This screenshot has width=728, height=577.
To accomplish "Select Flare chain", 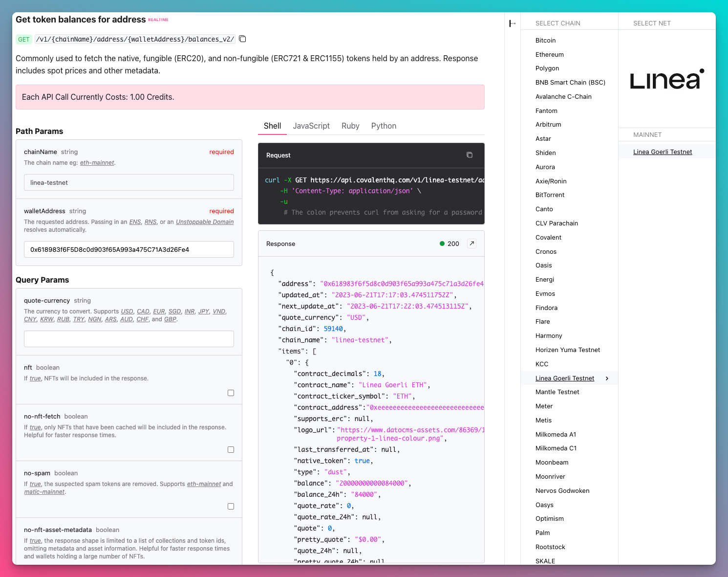I will 543,322.
